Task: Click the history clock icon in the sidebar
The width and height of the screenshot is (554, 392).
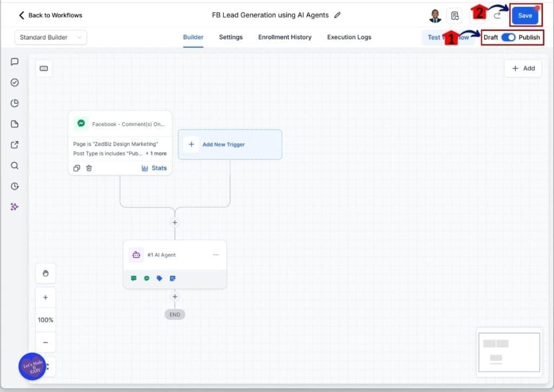Action: (14, 186)
